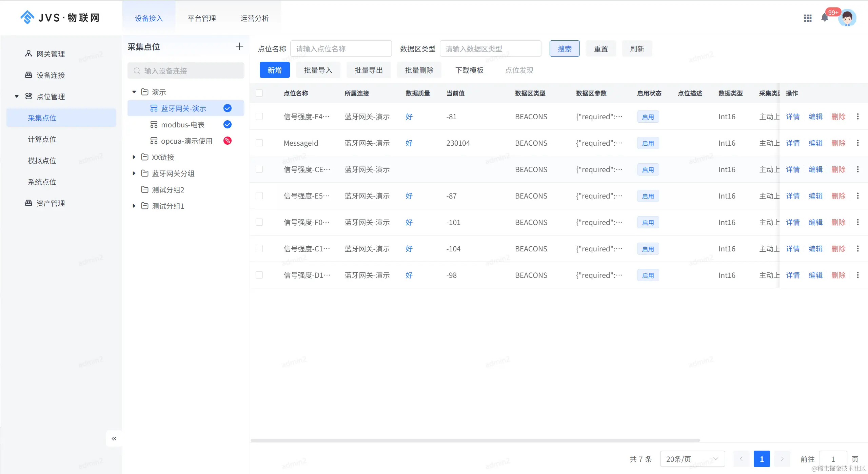Viewport: 868px width, 474px height.
Task: Open the apps grid icon
Action: coord(807,18)
